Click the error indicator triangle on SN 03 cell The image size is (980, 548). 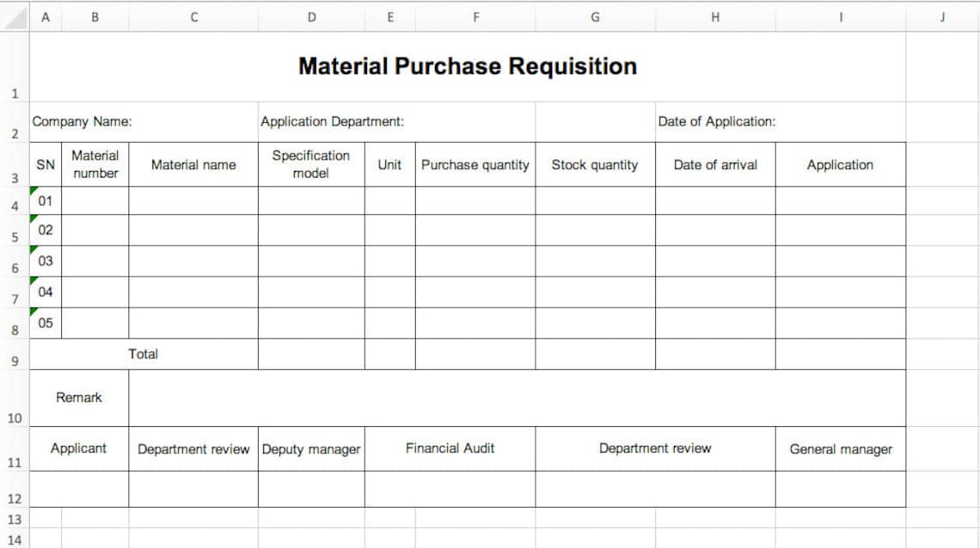tap(35, 251)
